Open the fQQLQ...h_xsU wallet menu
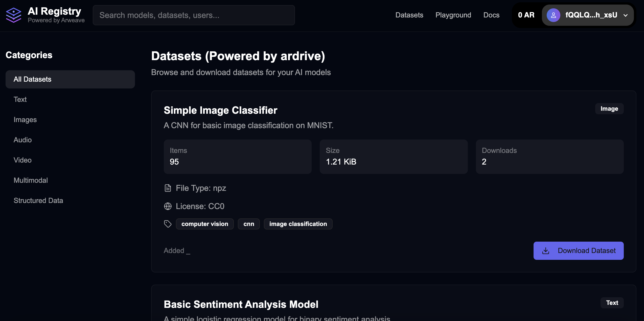 pyautogui.click(x=591, y=15)
